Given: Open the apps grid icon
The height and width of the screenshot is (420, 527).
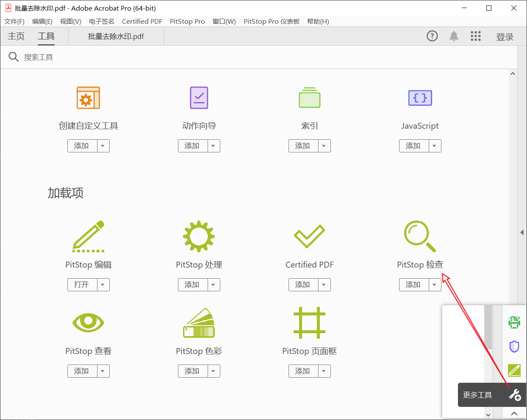Looking at the screenshot, I should (x=476, y=36).
